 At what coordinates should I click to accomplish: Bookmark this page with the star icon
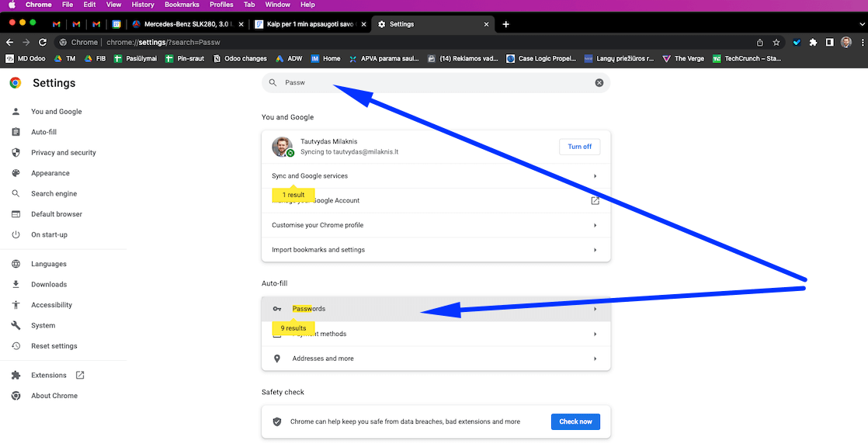[776, 42]
